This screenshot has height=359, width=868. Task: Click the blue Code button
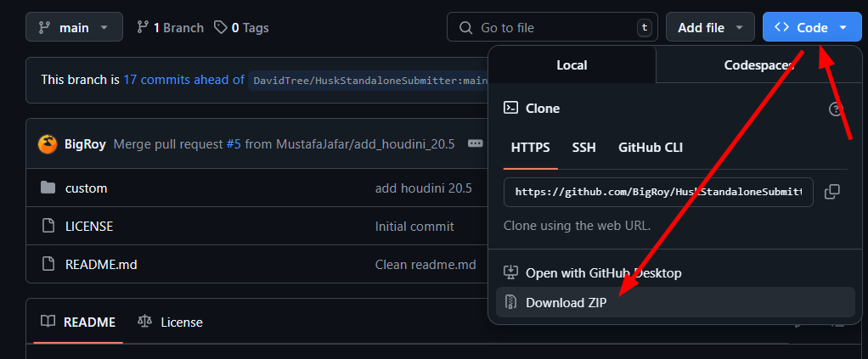tap(812, 27)
